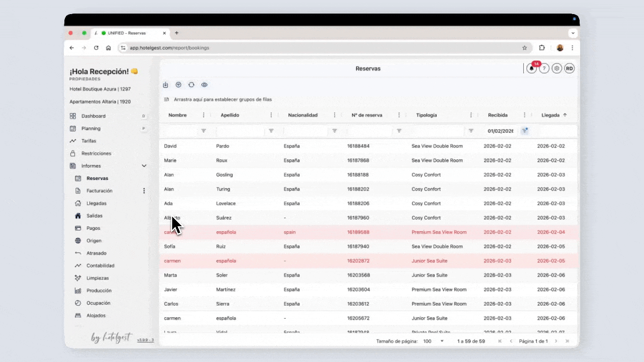Click the circular filter icon in toolbar
Viewport: 644px width, 362px height.
tap(178, 85)
